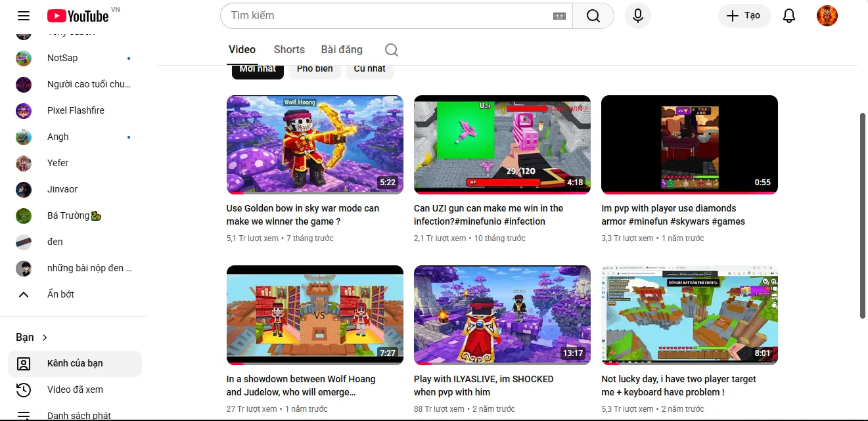Open Angh channel avatar
The height and width of the screenshot is (421, 868).
pyautogui.click(x=24, y=137)
